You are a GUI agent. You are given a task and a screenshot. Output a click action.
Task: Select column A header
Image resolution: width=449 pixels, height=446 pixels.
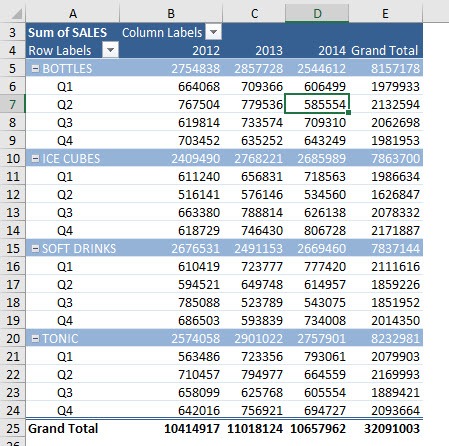point(73,13)
